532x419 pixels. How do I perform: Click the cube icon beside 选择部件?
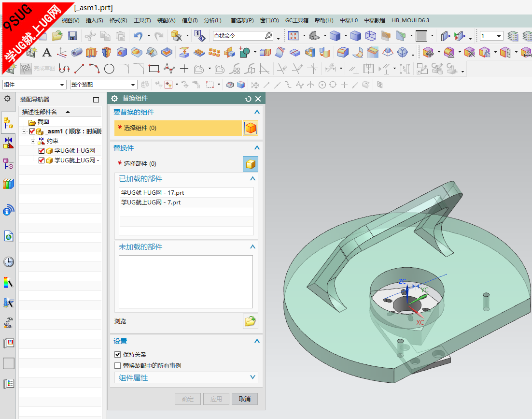[x=251, y=164]
